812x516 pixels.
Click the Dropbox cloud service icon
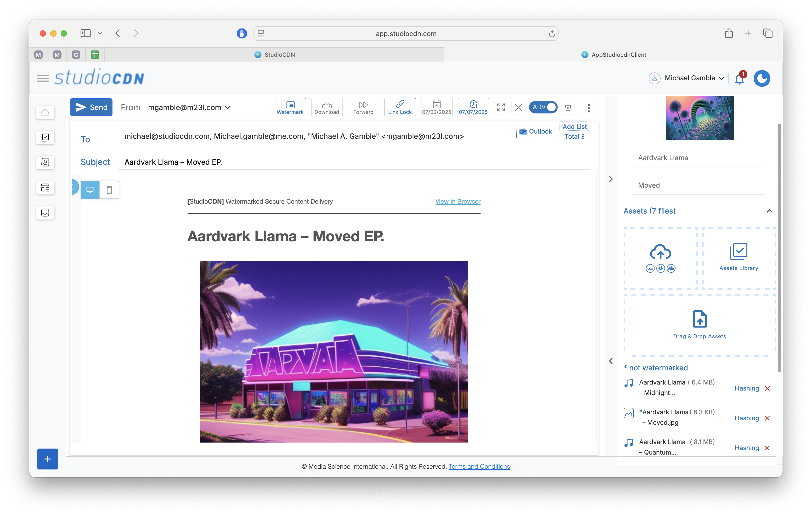[661, 268]
